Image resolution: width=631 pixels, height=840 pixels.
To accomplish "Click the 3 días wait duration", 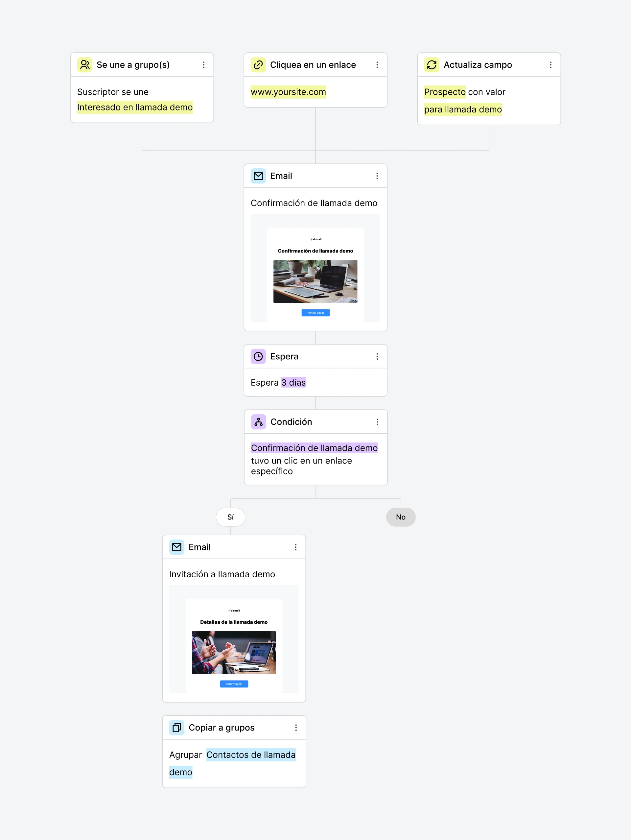I will (293, 382).
